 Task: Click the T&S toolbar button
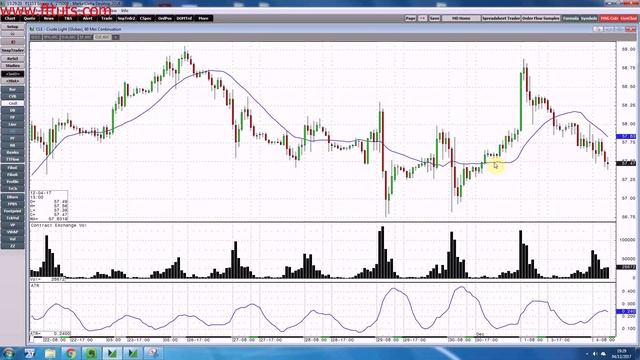click(68, 18)
